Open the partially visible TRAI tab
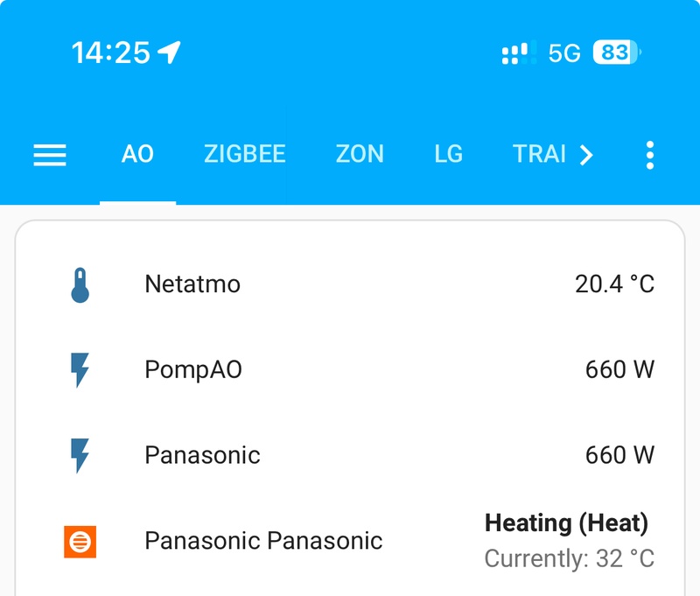This screenshot has width=700, height=596. (x=539, y=154)
